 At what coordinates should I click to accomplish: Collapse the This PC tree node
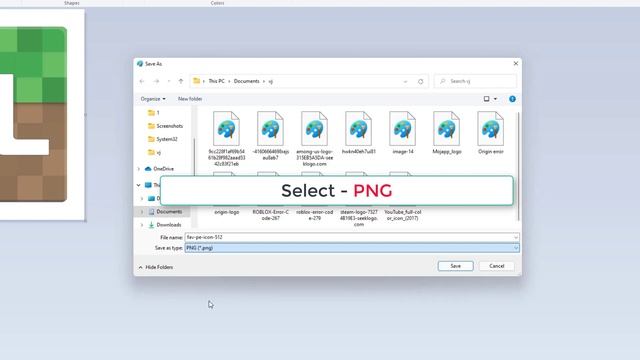pyautogui.click(x=139, y=185)
